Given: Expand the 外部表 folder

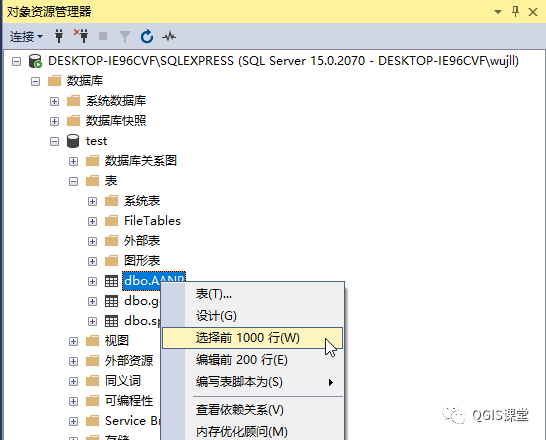Looking at the screenshot, I should point(92,242).
